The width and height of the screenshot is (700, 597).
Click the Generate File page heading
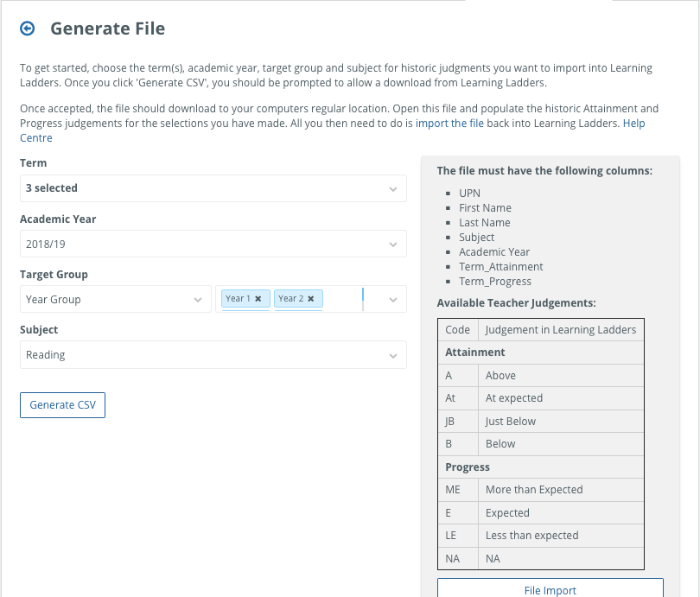coord(107,29)
